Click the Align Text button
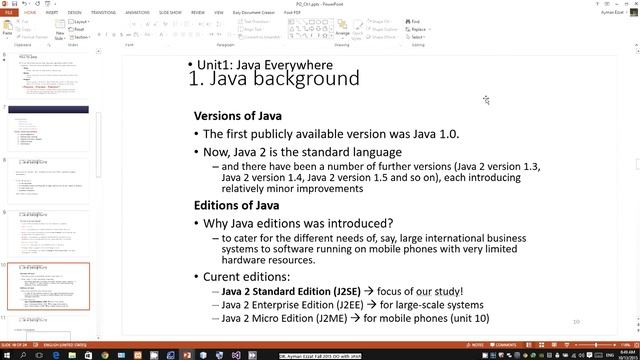Viewport: 640px width, 360px height. 250,29
